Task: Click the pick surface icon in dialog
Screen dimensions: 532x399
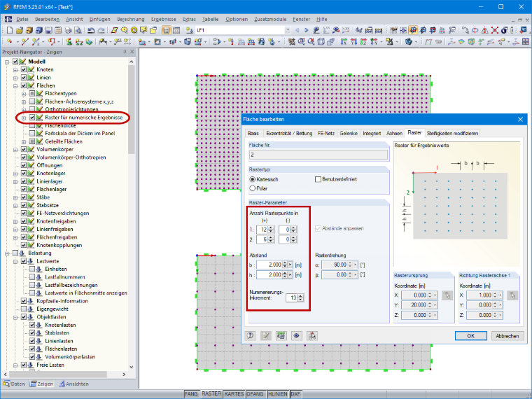Action: click(311, 335)
